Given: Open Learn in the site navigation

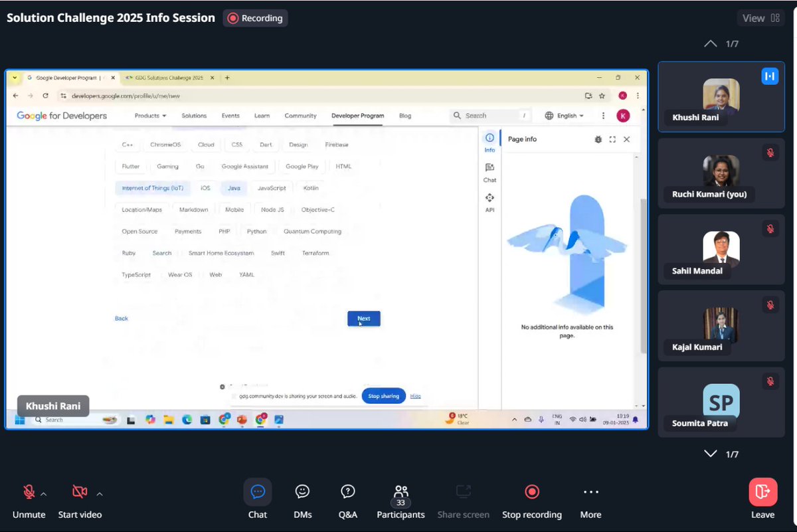Looking at the screenshot, I should 262,116.
